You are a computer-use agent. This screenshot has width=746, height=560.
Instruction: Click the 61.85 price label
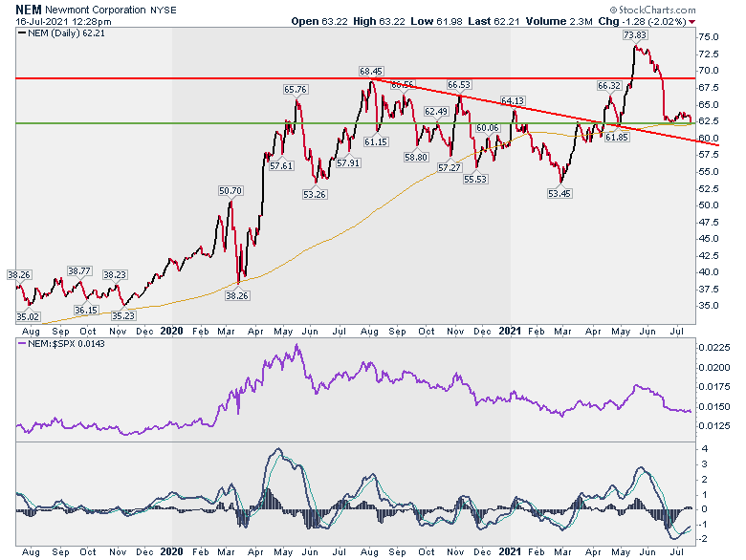(617, 138)
